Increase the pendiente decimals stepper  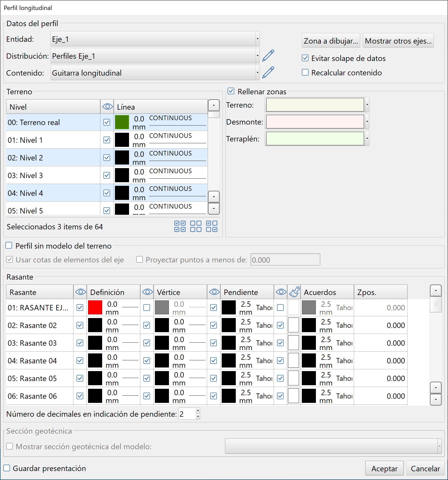198,411
